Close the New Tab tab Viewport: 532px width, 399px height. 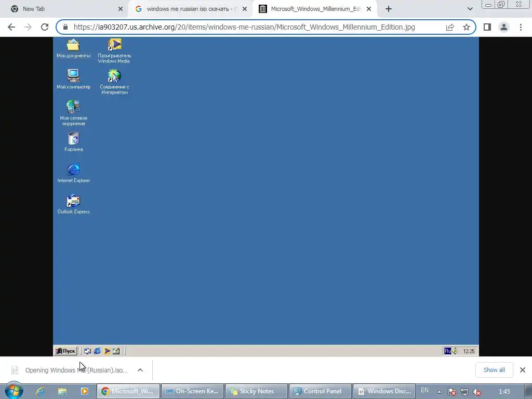pyautogui.click(x=121, y=9)
